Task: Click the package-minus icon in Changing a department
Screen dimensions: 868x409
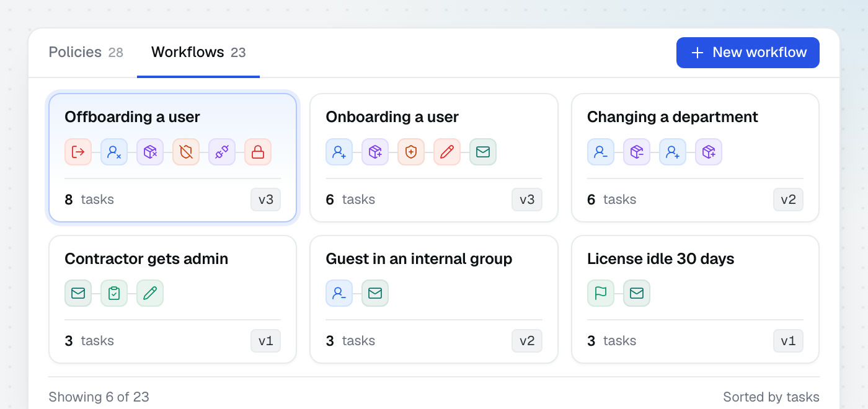Action: pos(637,152)
